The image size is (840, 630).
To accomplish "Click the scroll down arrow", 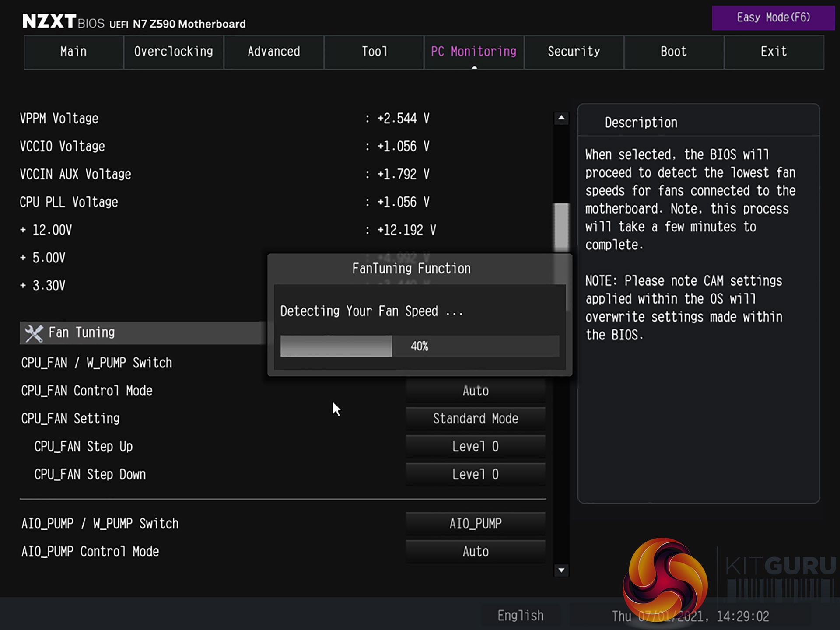I will (x=561, y=570).
